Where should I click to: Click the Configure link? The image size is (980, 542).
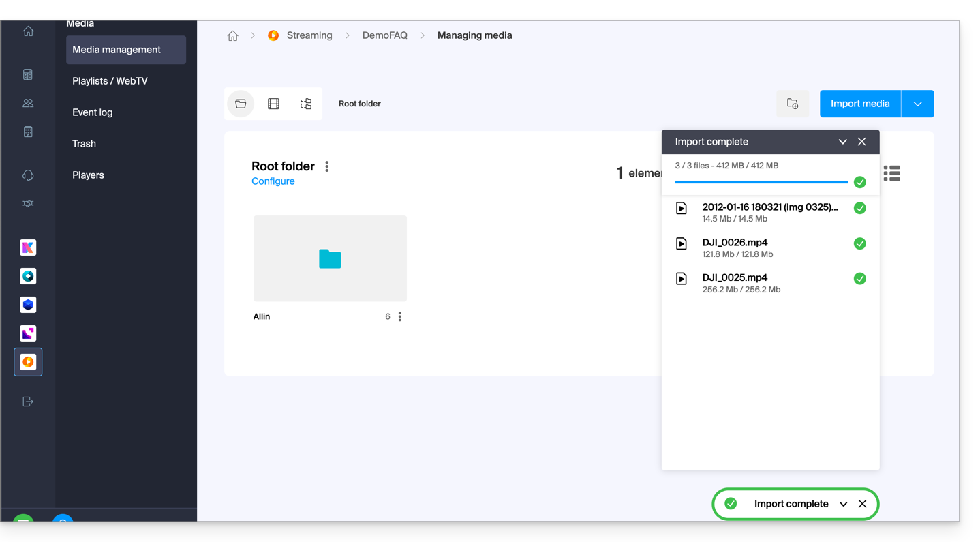pyautogui.click(x=273, y=181)
